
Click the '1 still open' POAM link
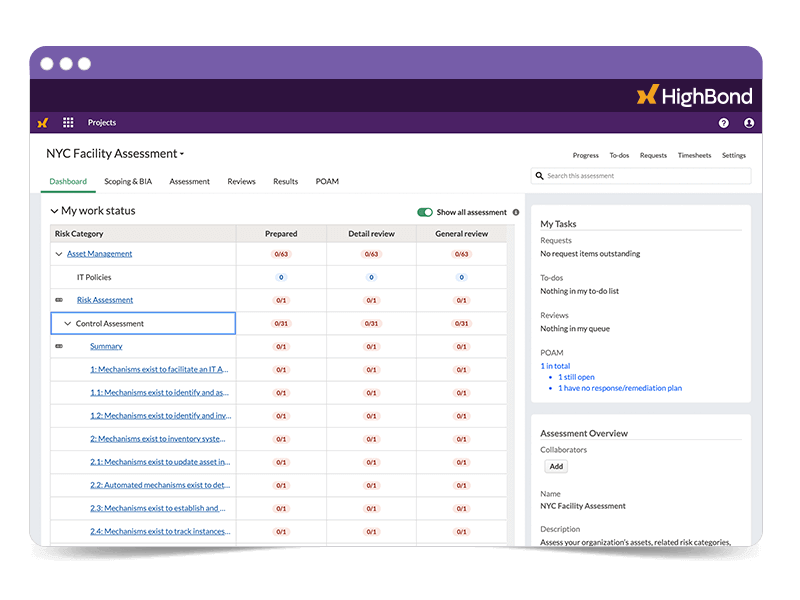[x=576, y=377]
